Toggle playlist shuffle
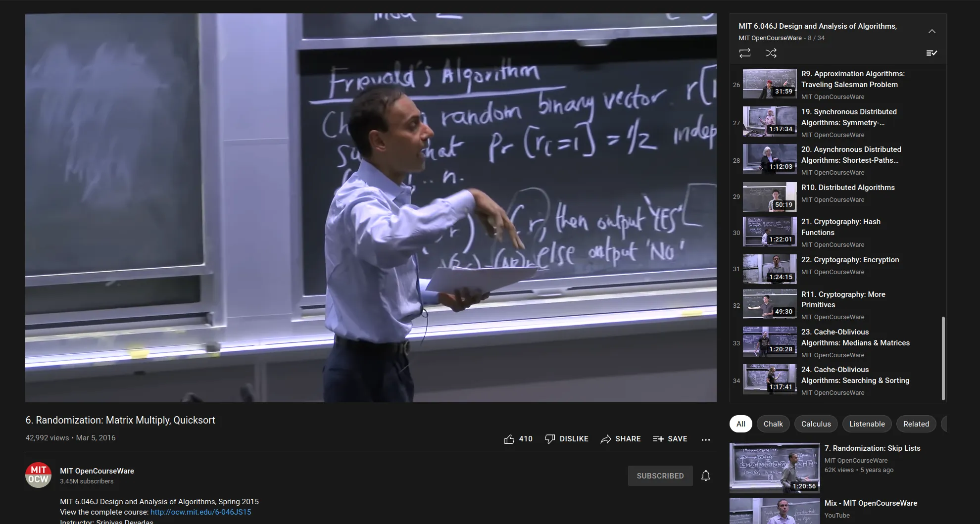This screenshot has width=980, height=524. coord(771,53)
